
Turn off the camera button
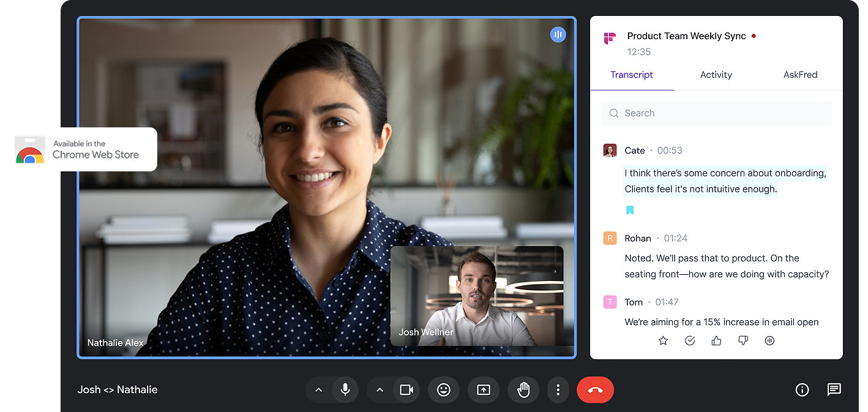(x=406, y=389)
